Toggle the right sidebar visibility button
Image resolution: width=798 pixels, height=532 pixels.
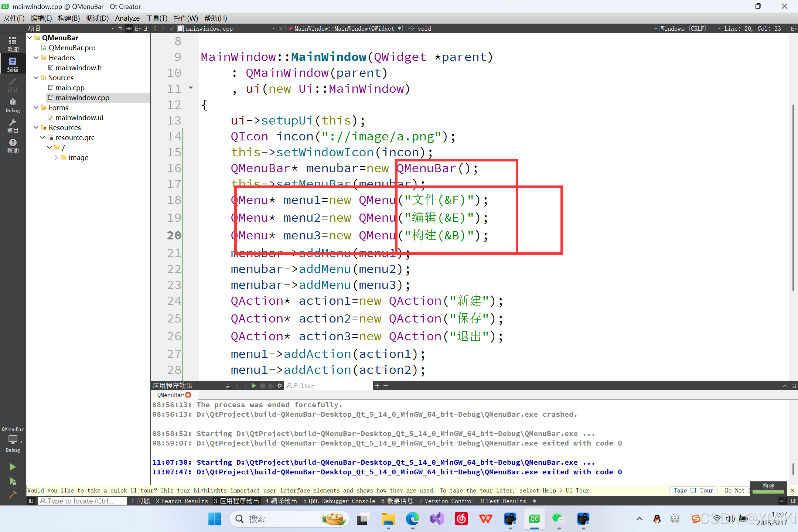tap(793, 501)
